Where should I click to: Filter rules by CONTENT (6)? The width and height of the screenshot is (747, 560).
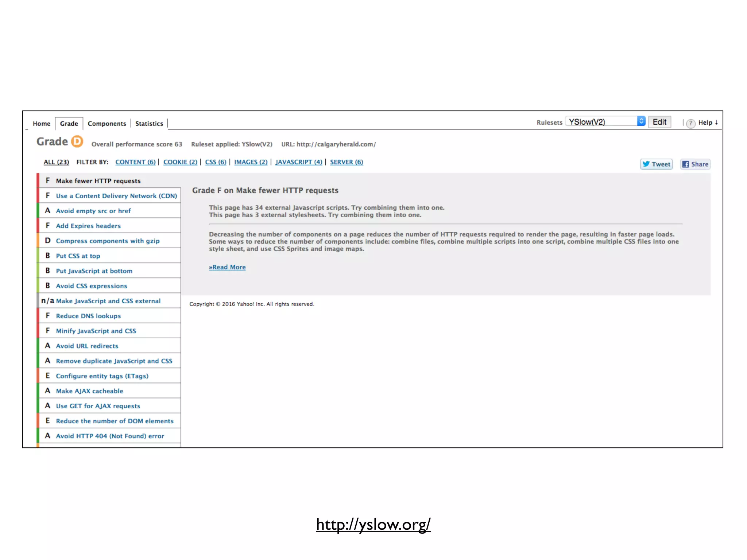(135, 162)
